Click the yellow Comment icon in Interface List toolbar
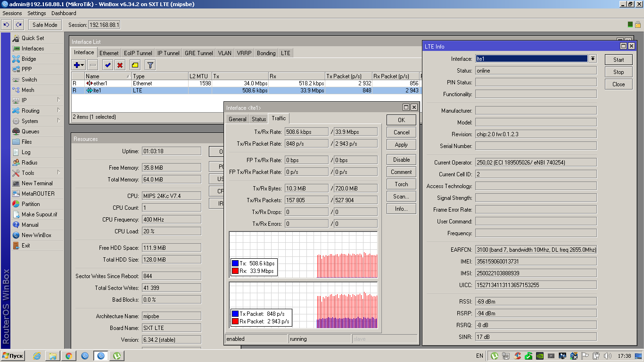The width and height of the screenshot is (644, 362). tap(135, 65)
